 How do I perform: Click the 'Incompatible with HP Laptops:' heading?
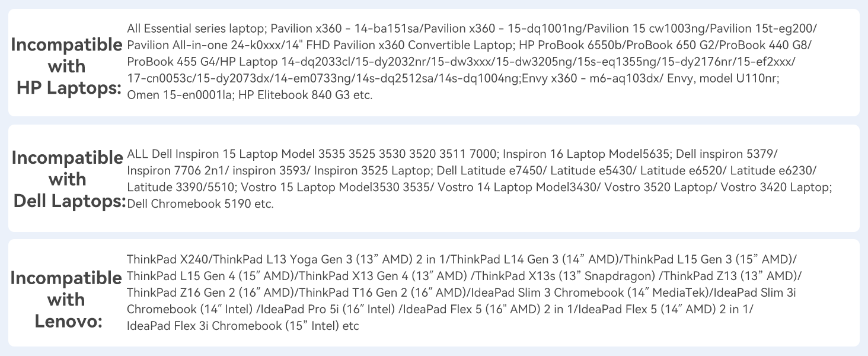pyautogui.click(x=66, y=66)
